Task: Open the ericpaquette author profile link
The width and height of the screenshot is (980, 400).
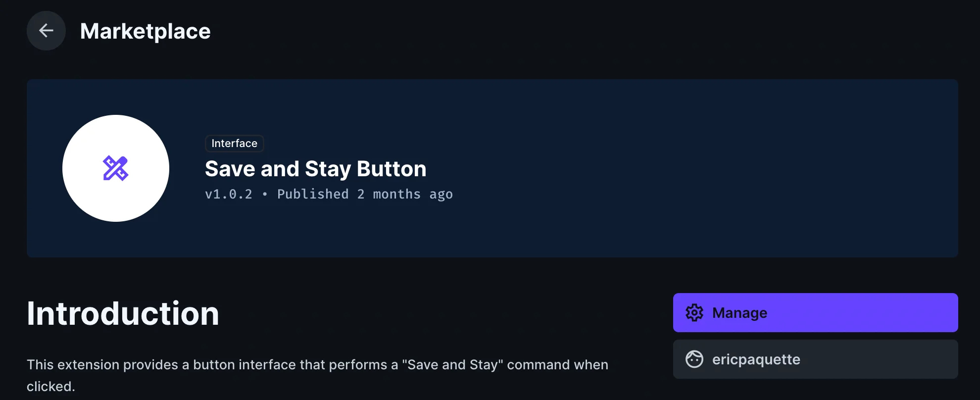Action: [756, 359]
